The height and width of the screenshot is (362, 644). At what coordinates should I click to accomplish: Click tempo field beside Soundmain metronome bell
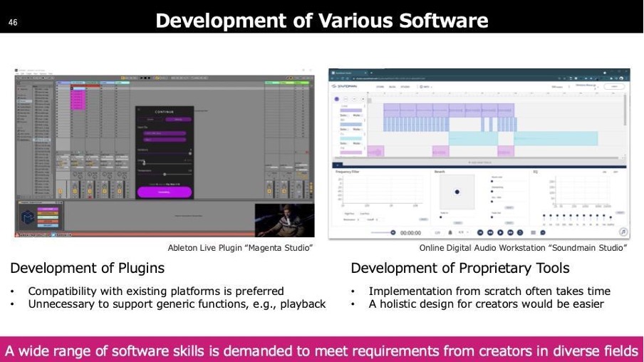[437, 232]
